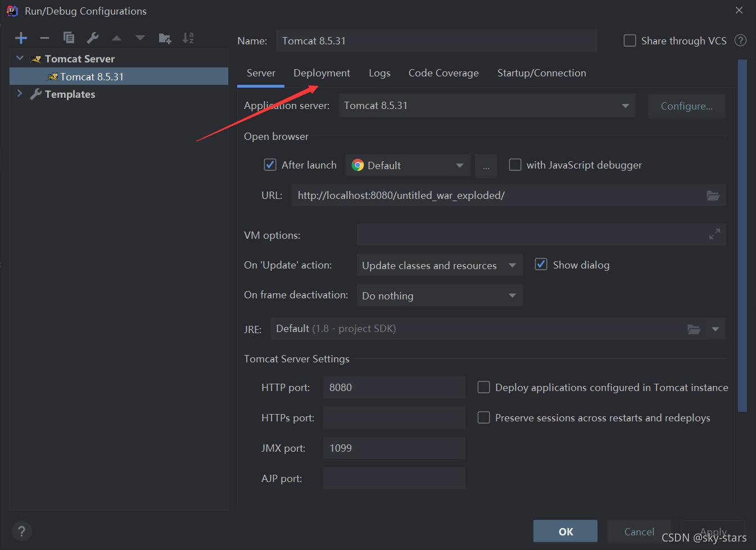Add a new configuration with plus icon
Viewport: 756px width, 550px height.
pos(21,38)
